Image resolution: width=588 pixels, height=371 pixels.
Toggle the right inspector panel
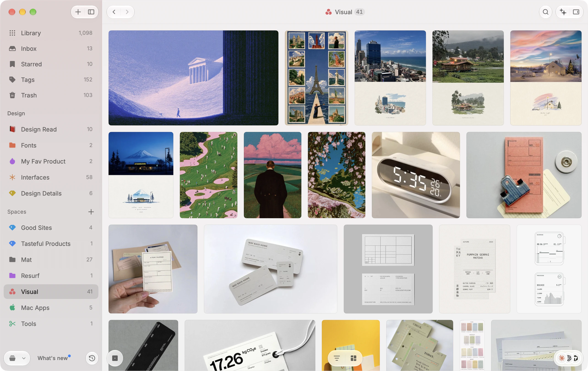[x=576, y=12]
